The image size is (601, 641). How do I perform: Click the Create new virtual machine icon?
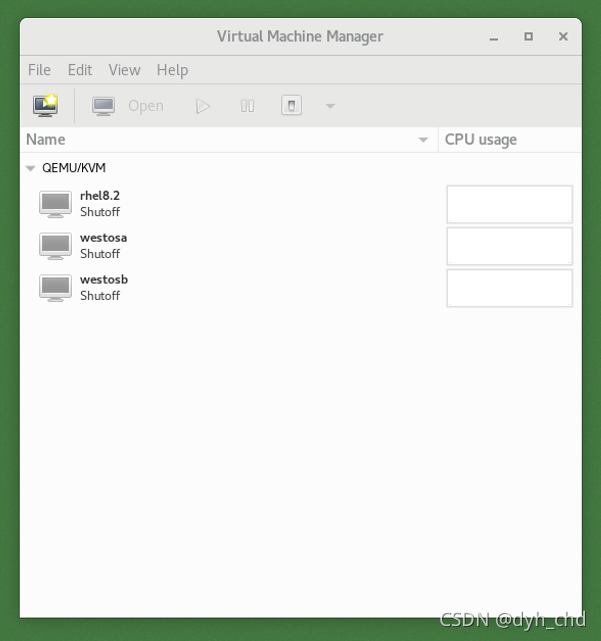[45, 105]
